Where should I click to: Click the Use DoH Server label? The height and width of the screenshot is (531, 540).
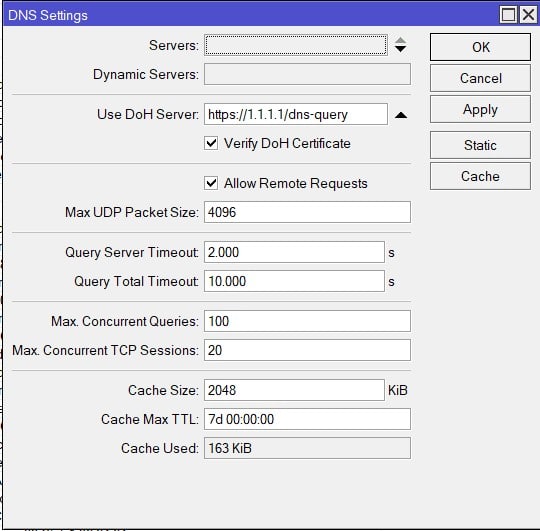[148, 114]
